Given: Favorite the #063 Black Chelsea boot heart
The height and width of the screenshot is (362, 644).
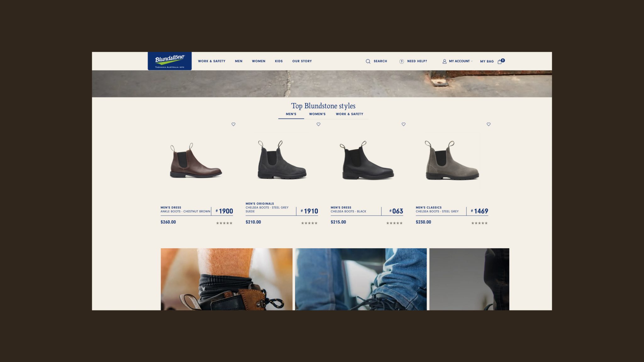Looking at the screenshot, I should coord(403,124).
